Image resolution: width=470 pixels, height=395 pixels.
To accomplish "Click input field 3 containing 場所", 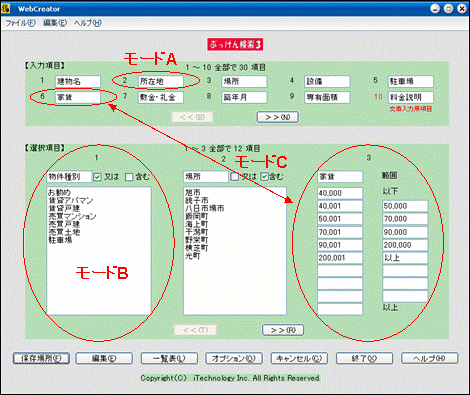I will [244, 81].
